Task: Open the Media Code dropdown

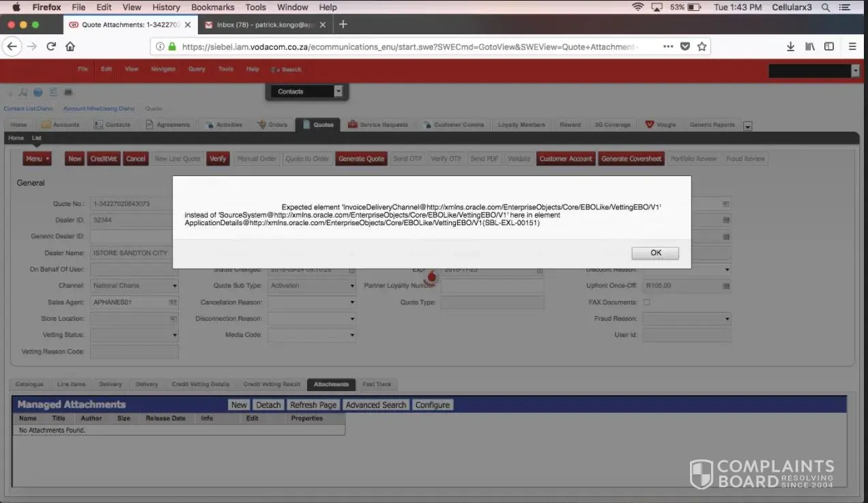Action: [352, 335]
